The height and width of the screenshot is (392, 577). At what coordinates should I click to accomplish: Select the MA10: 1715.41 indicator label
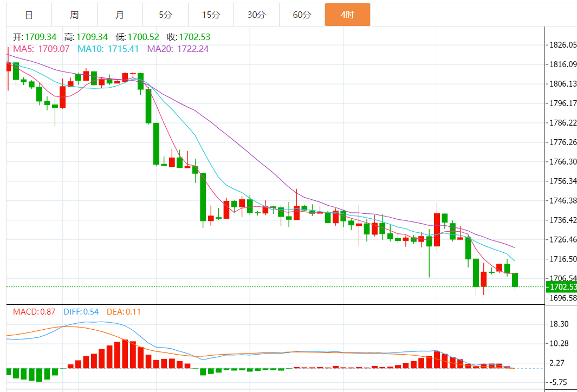click(x=108, y=49)
